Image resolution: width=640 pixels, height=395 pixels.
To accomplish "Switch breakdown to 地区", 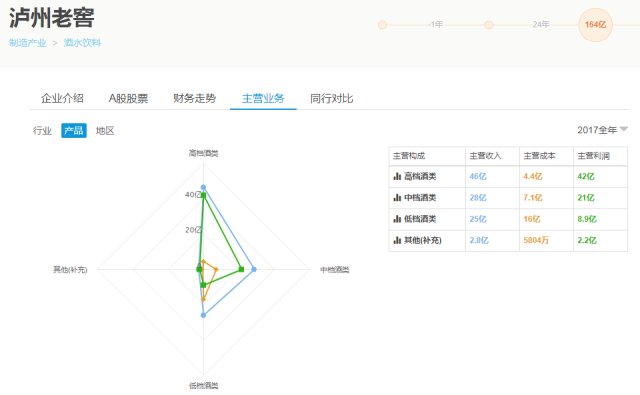I will [105, 131].
